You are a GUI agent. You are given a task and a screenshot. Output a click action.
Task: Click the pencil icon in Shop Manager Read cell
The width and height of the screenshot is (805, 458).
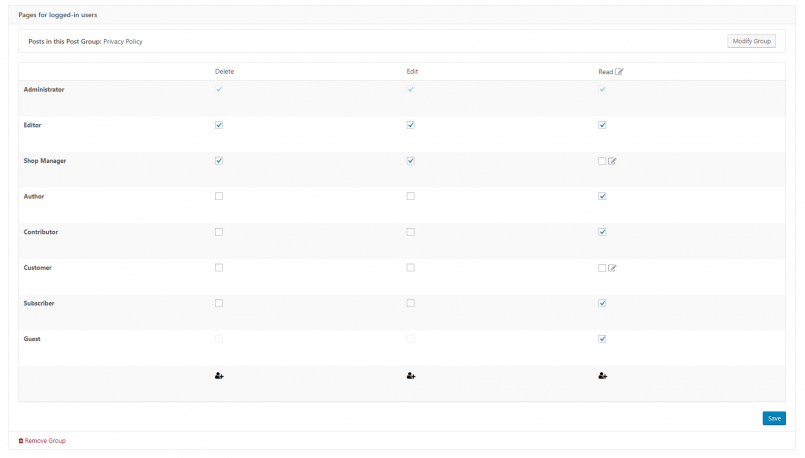612,161
